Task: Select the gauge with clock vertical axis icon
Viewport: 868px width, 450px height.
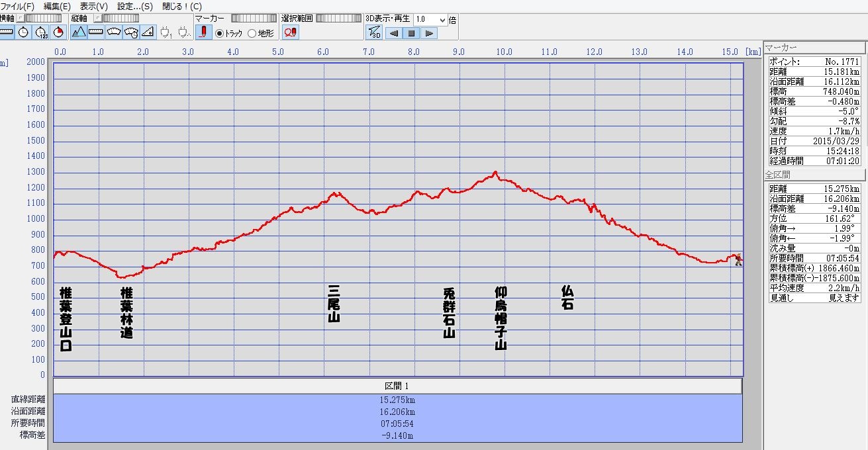Action: 130,32
